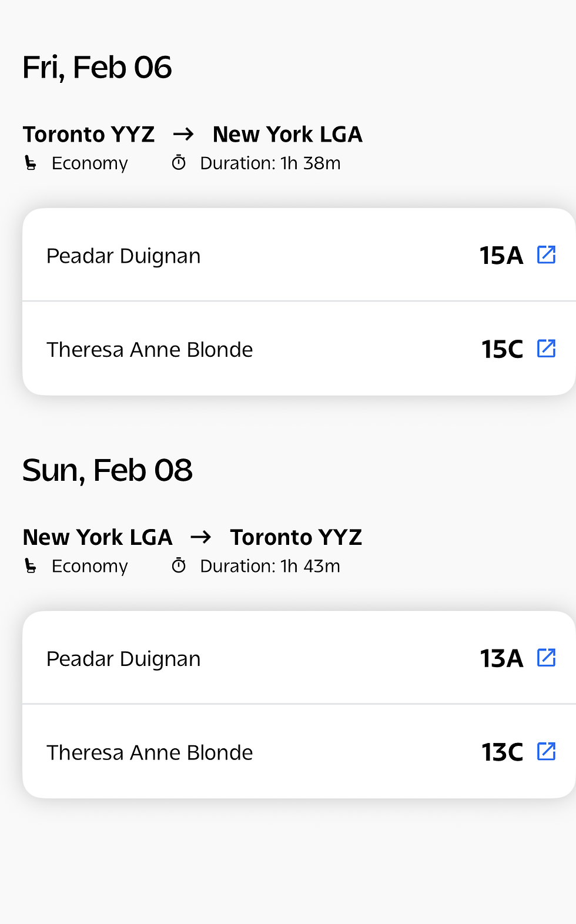Click the Duration: 1h 43m label
The height and width of the screenshot is (924, 576).
(270, 566)
